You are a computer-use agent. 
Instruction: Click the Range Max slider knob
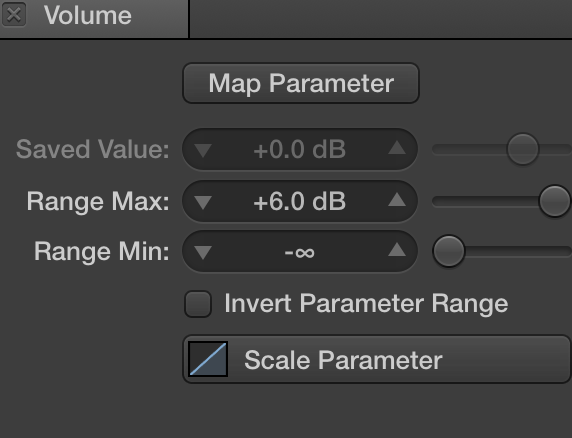554,201
